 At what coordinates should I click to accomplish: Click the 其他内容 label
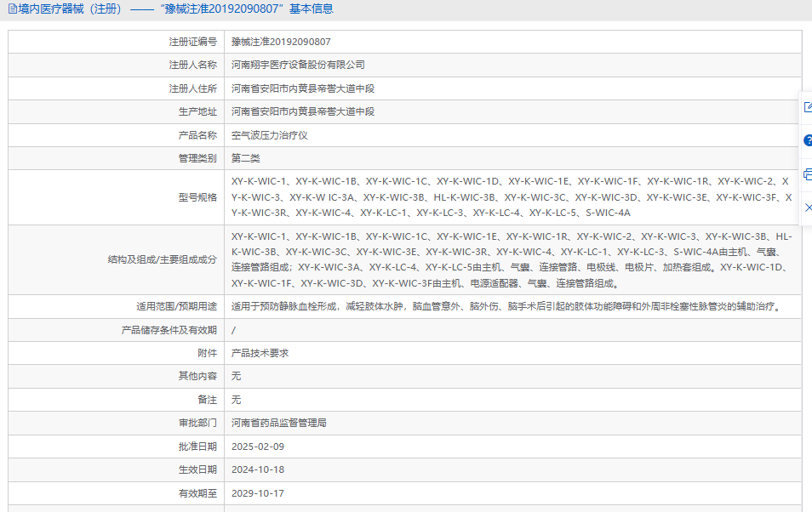click(x=197, y=376)
